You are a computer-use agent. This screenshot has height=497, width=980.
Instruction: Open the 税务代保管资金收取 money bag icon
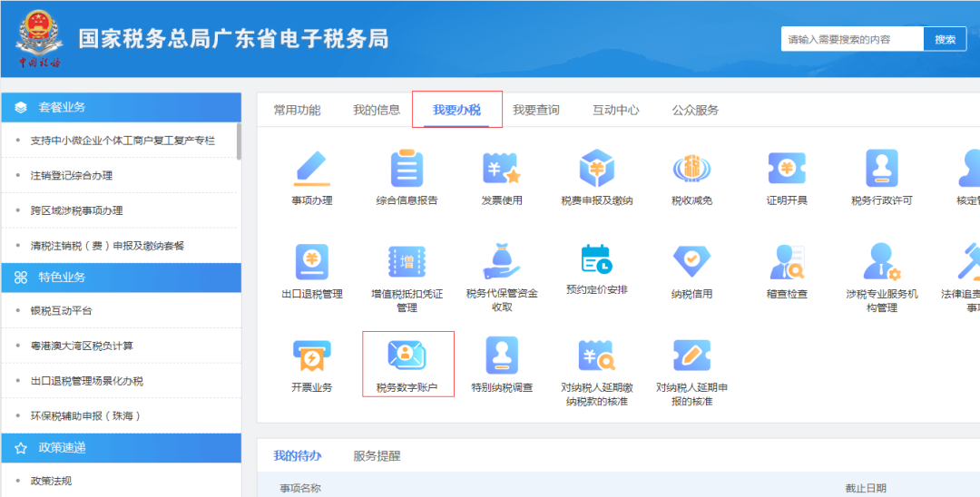click(502, 261)
